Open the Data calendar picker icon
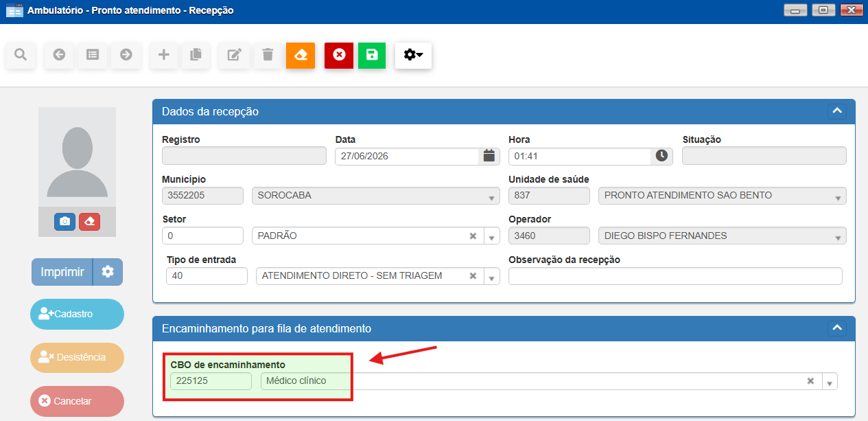The height and width of the screenshot is (421, 868). pyautogui.click(x=489, y=156)
